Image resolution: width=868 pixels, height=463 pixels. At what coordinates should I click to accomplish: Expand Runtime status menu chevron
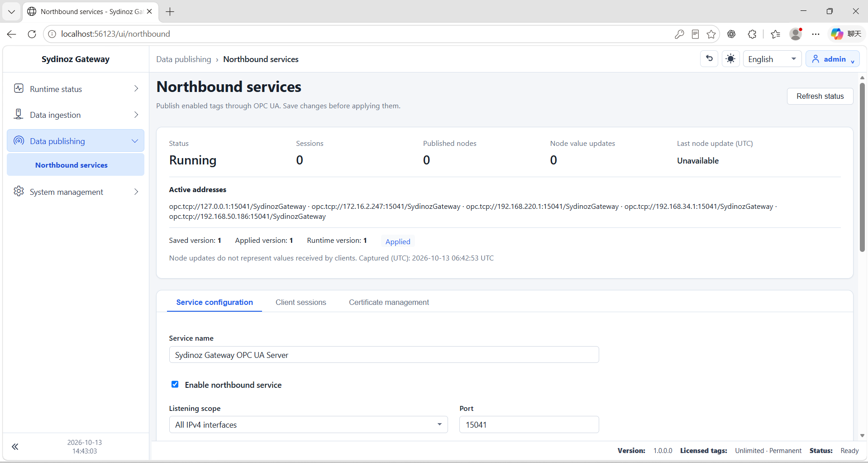coord(136,89)
